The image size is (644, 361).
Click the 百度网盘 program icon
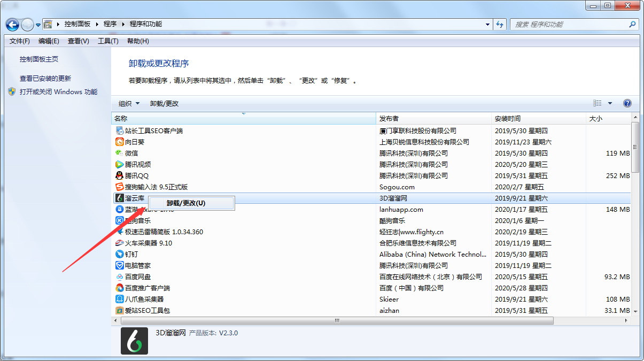click(120, 276)
